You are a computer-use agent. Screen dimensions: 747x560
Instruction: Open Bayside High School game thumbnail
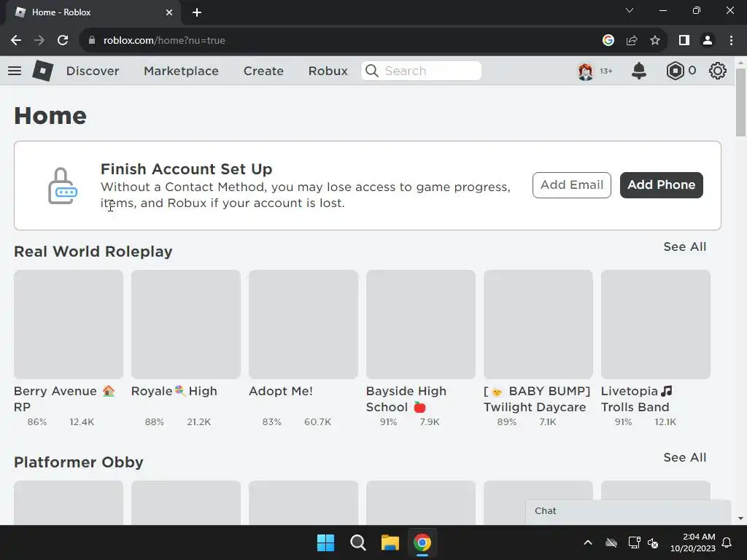tap(421, 324)
